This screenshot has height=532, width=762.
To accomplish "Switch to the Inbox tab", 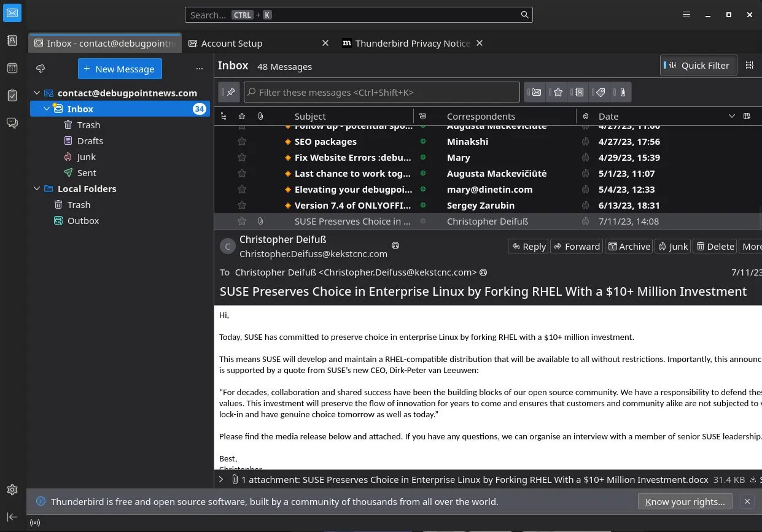I will point(105,43).
